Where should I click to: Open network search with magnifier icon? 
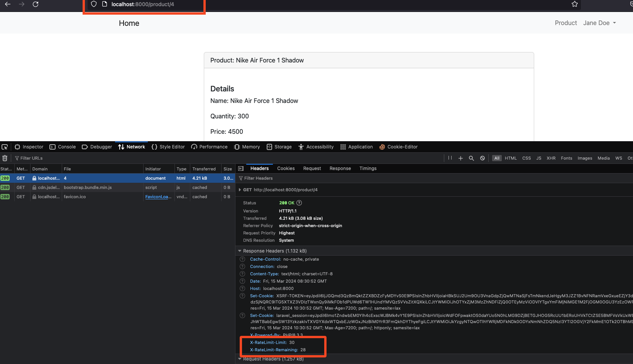coord(471,158)
